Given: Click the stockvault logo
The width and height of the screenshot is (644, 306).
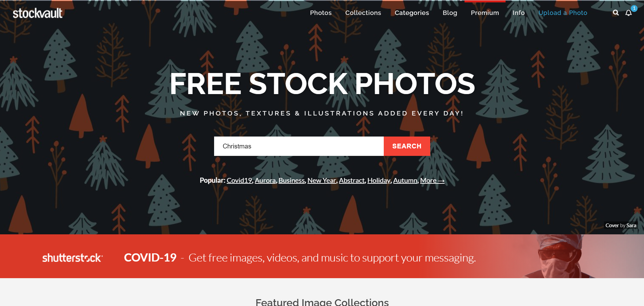Looking at the screenshot, I should click(38, 13).
